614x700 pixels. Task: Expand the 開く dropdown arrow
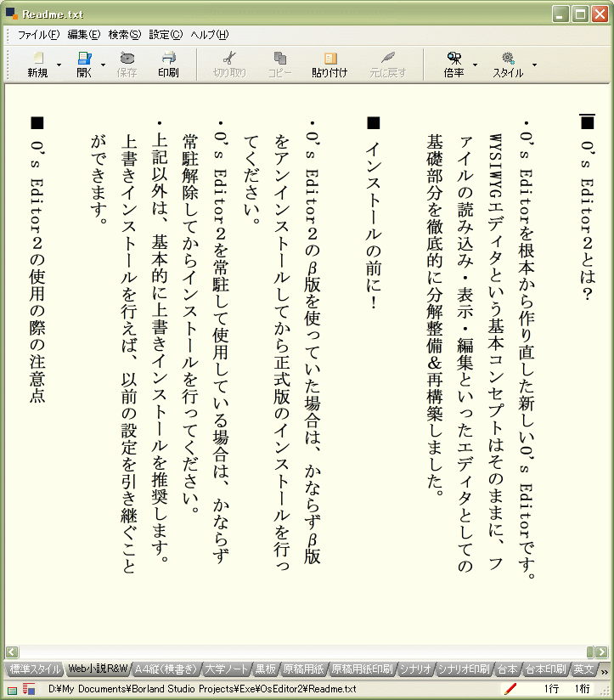pos(103,65)
